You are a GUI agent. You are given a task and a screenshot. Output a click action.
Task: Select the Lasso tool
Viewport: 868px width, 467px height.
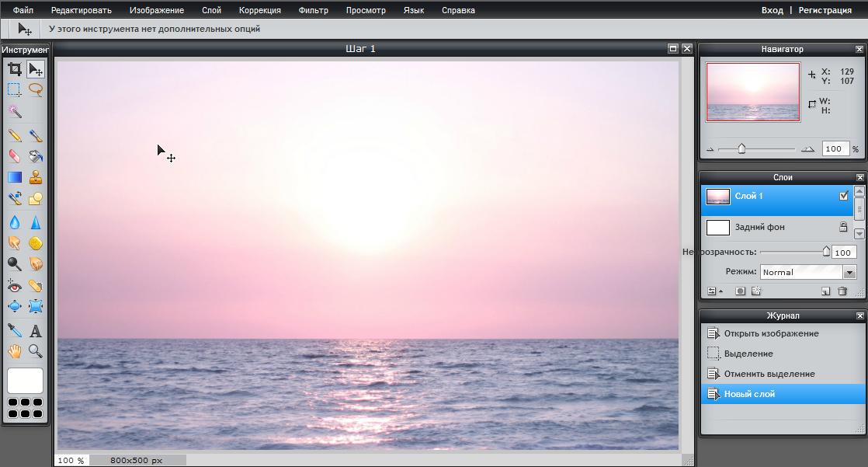tap(36, 89)
